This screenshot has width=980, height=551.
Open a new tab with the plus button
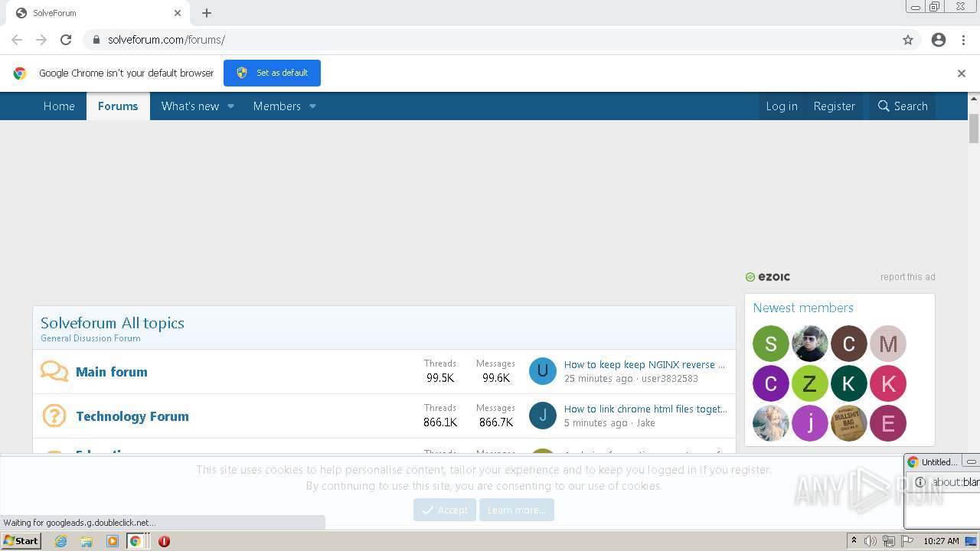207,13
